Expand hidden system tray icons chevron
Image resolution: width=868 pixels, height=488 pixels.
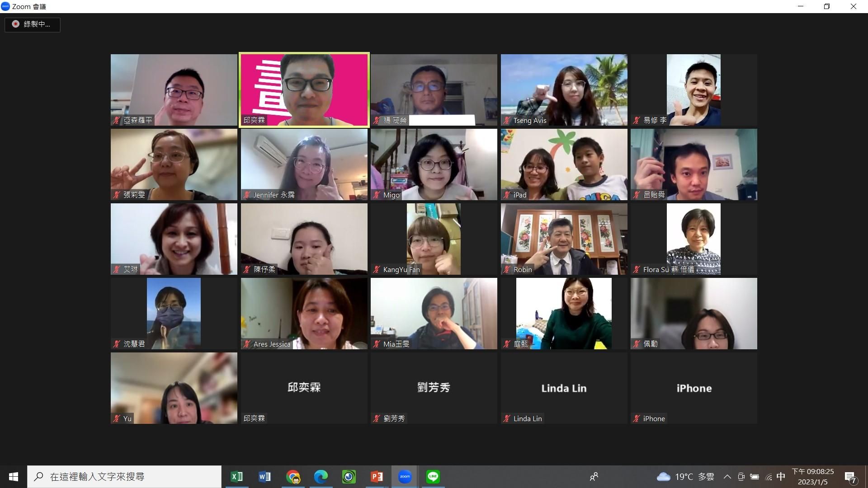click(727, 477)
